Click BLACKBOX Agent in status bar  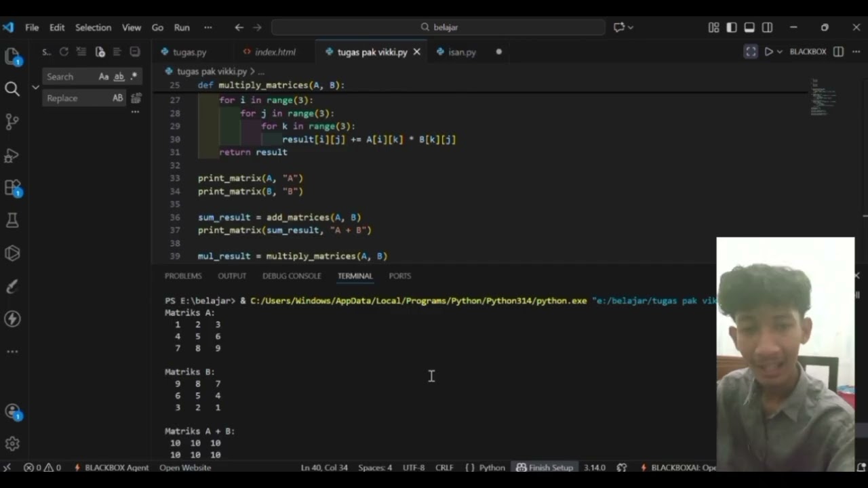[111, 467]
